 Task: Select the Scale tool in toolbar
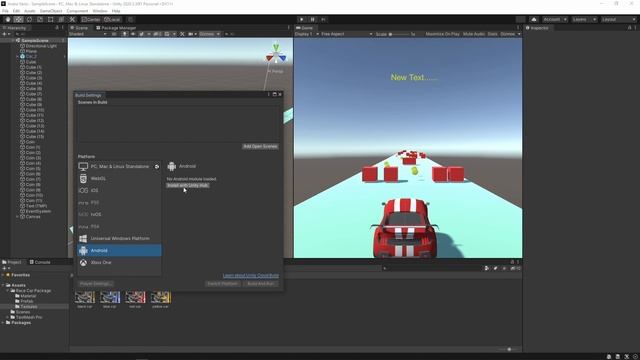tap(40, 20)
